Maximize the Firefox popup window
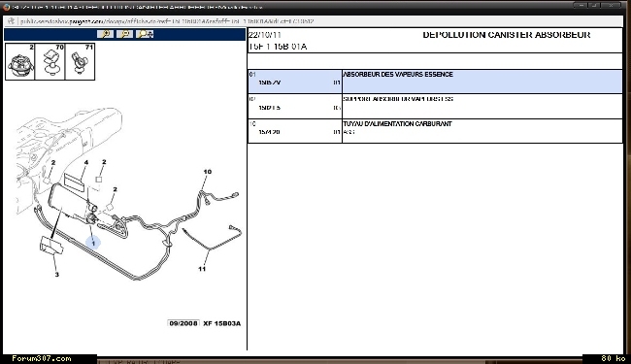This screenshot has height=364, width=631. coord(595,5)
